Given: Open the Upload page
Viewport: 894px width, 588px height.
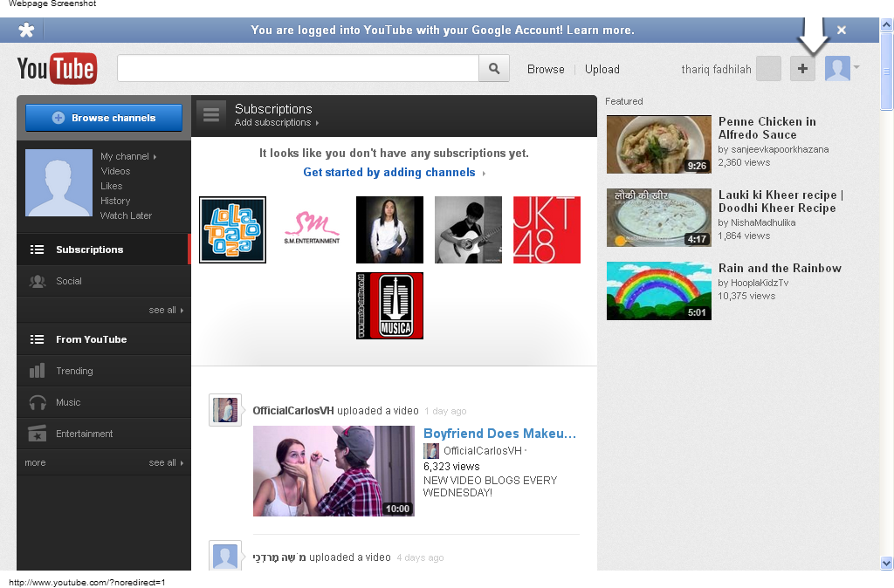Looking at the screenshot, I should pyautogui.click(x=602, y=69).
